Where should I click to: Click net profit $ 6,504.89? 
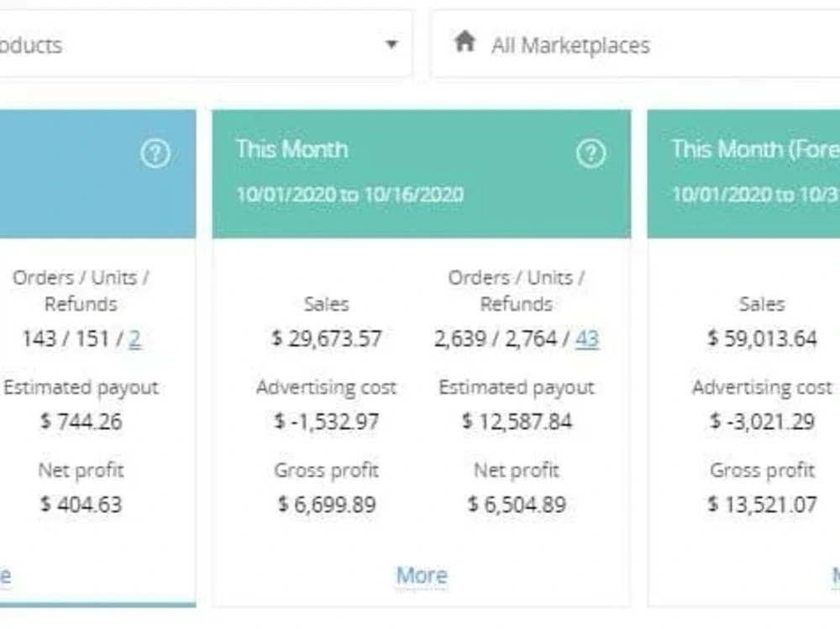click(x=517, y=505)
